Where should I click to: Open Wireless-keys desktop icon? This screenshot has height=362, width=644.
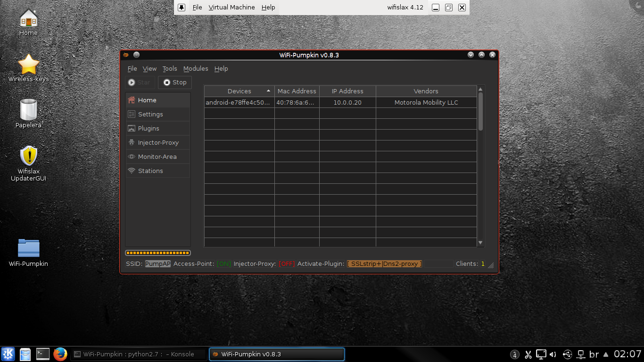(x=28, y=68)
